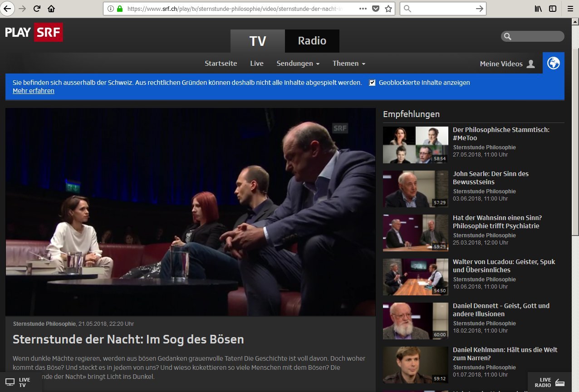Toggle the browser sidebar icon

coord(553,9)
